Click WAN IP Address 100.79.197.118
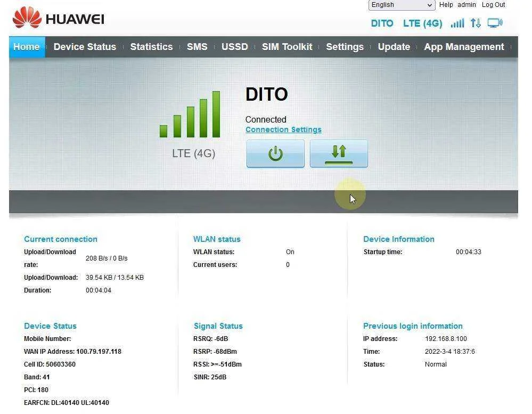 click(x=72, y=352)
